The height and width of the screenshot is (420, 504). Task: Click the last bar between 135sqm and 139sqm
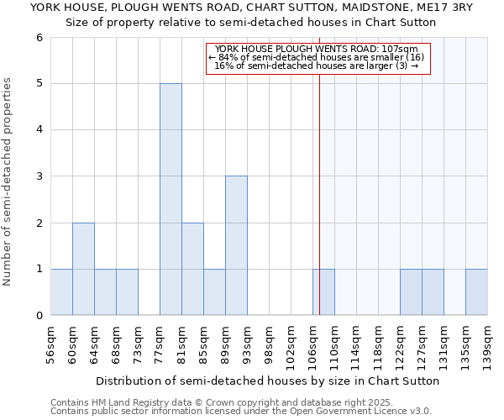(x=476, y=291)
